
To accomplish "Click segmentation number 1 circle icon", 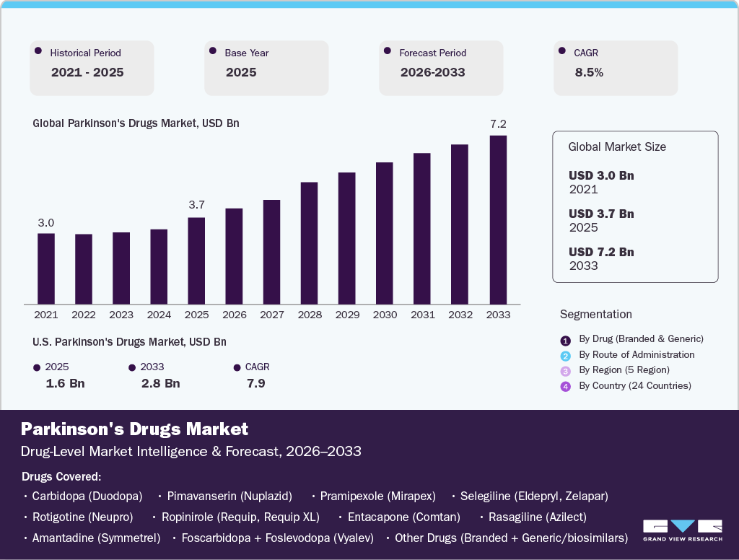I will click(x=566, y=341).
